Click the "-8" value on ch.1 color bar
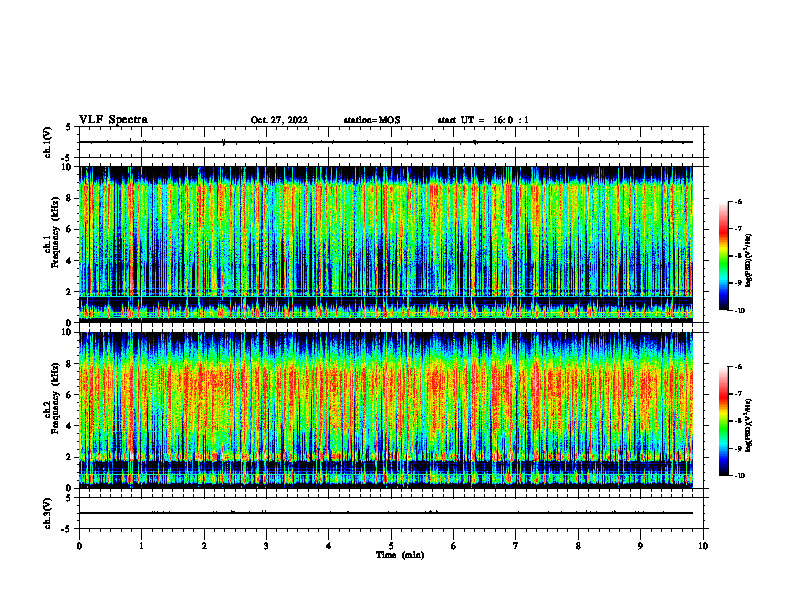Screen dimensions: 792x612 [739, 256]
